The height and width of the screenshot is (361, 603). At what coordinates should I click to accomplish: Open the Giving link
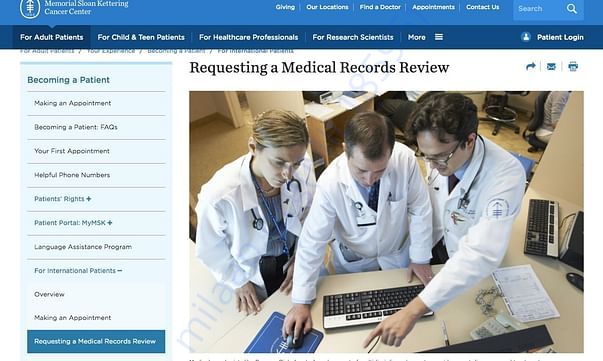(x=285, y=7)
